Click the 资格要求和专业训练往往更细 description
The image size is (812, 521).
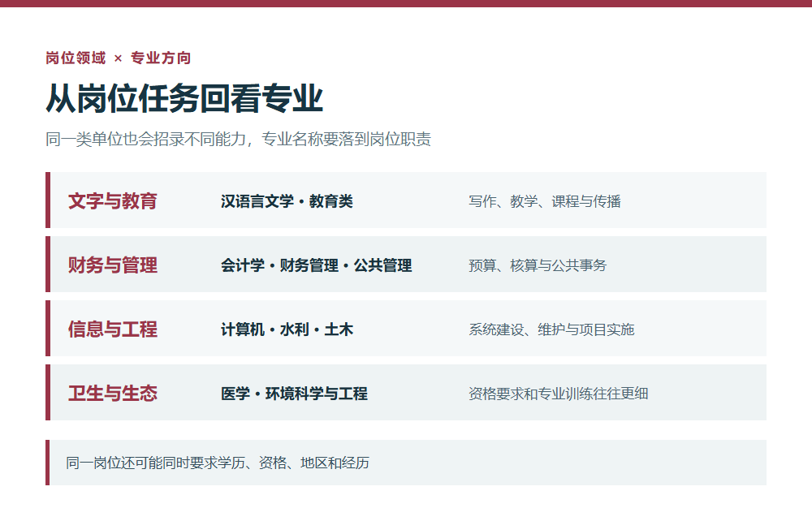[559, 394]
